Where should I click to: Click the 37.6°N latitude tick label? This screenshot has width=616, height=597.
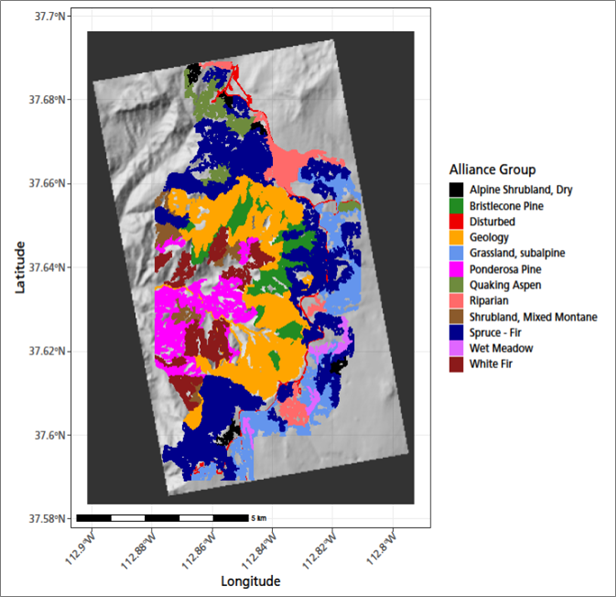point(50,435)
